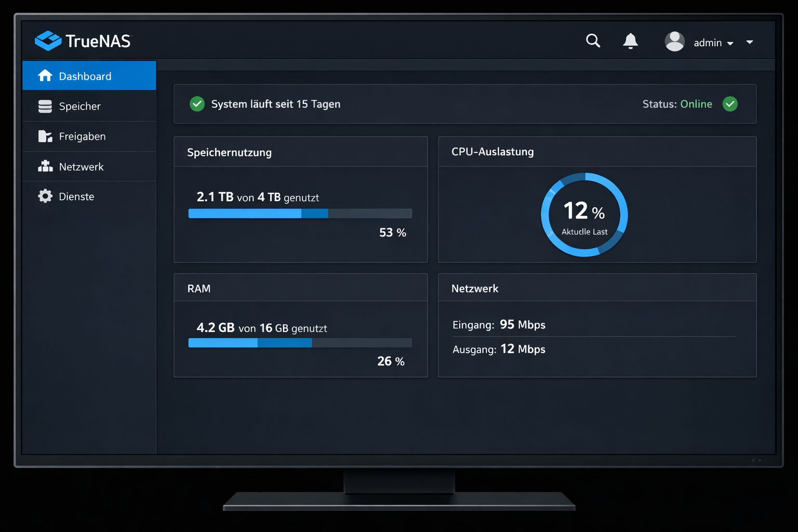Click the notification bell icon
Image resolution: width=798 pixels, height=532 pixels.
point(631,41)
